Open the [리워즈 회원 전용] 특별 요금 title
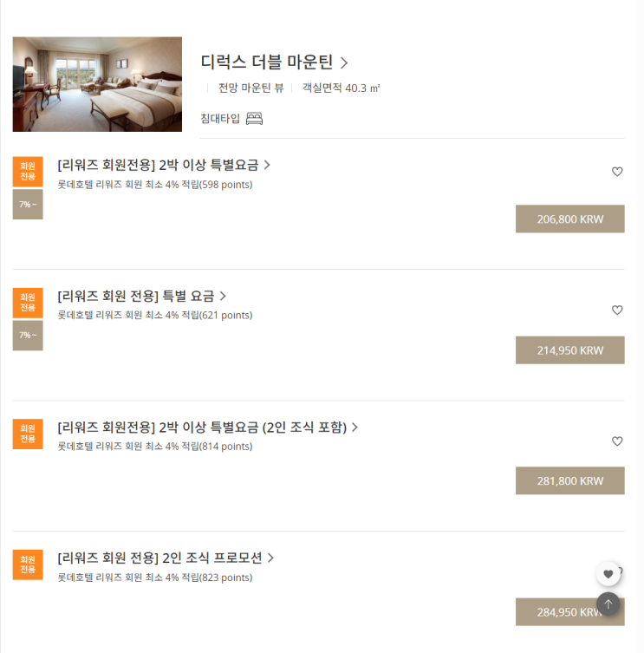 point(136,296)
